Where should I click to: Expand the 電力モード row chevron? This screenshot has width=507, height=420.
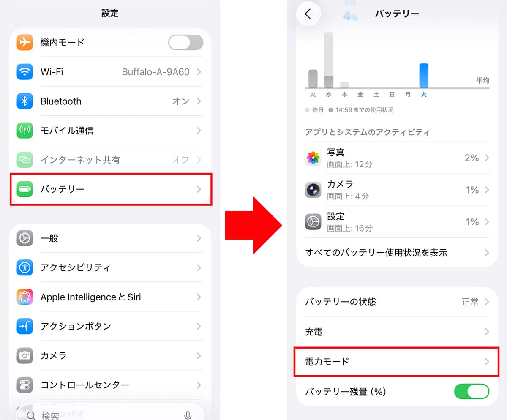click(x=487, y=362)
